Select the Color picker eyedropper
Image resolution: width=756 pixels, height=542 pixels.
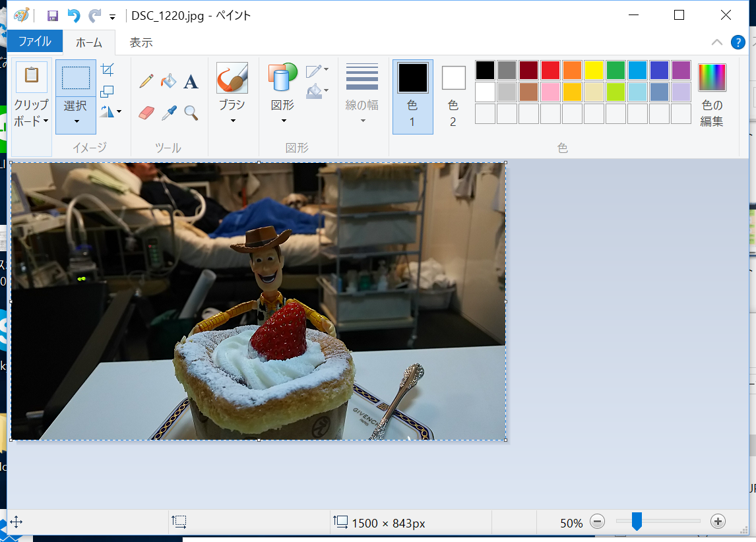(x=168, y=113)
